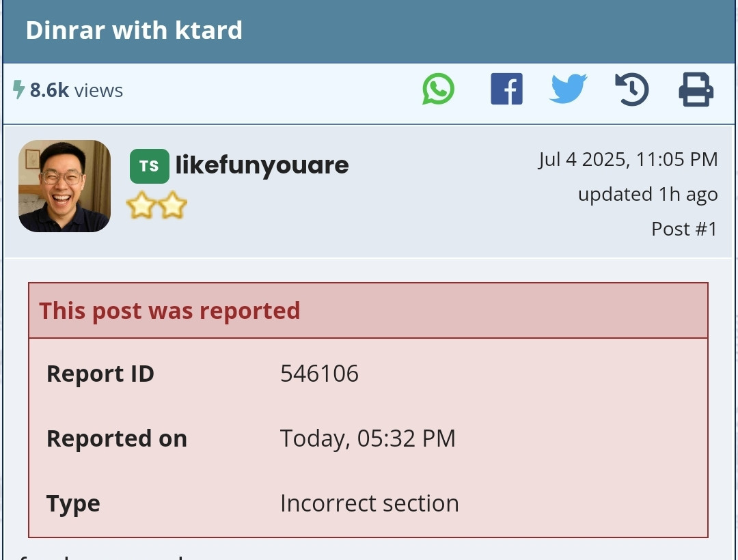Click the 'This post was reported' header
This screenshot has height=560, width=738.
(x=169, y=311)
